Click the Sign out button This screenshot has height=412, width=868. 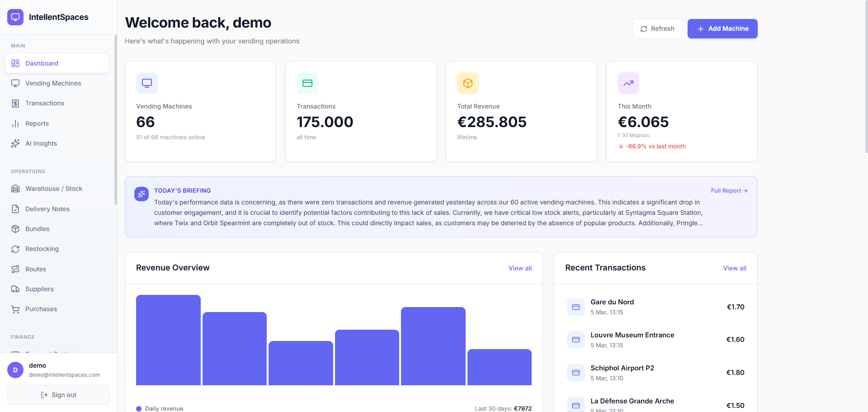tap(58, 395)
